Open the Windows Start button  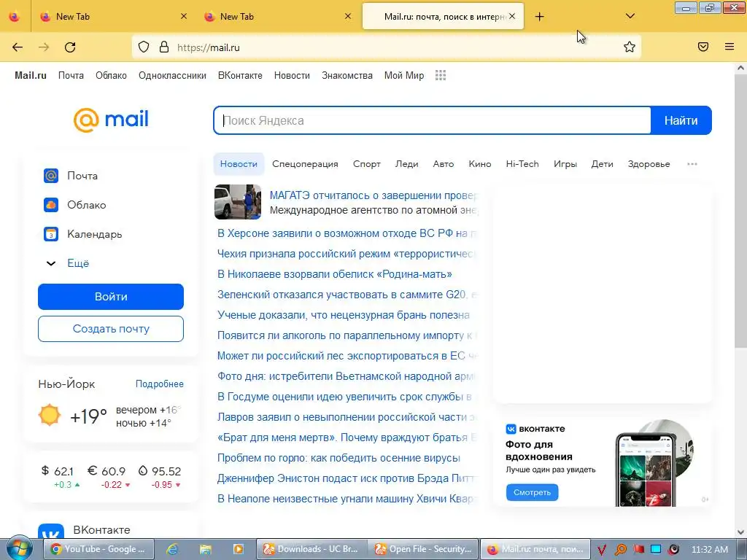19,548
